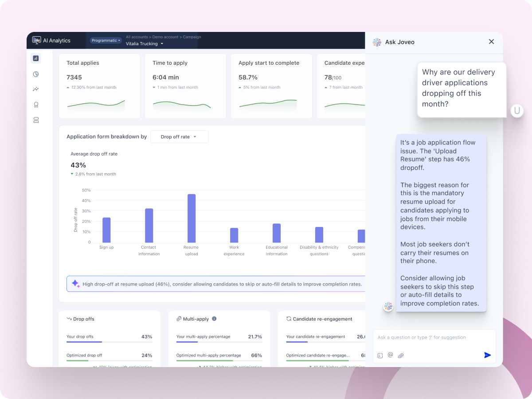This screenshot has width=532, height=399.
Task: Open the Programmatic dropdown
Action: coord(106,40)
